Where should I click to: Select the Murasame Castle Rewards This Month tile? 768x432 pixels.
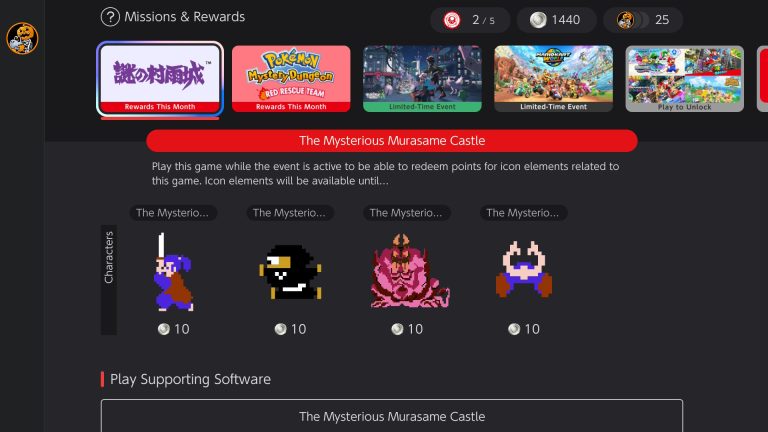click(160, 79)
